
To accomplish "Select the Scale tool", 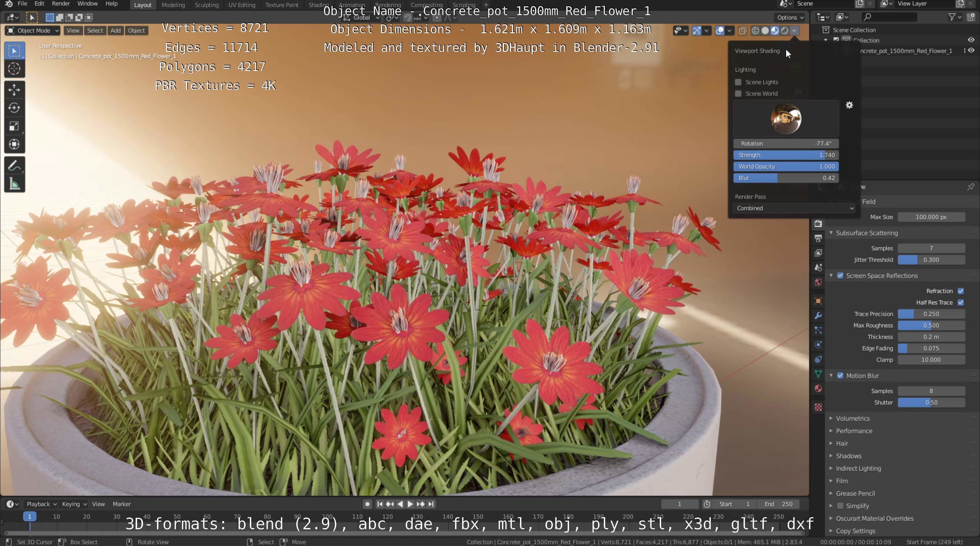I will click(15, 126).
